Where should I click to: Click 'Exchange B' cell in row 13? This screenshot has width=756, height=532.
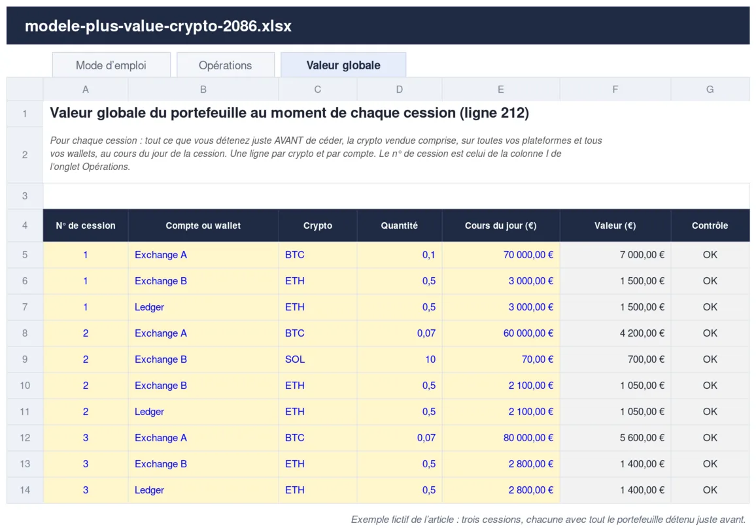(x=203, y=464)
